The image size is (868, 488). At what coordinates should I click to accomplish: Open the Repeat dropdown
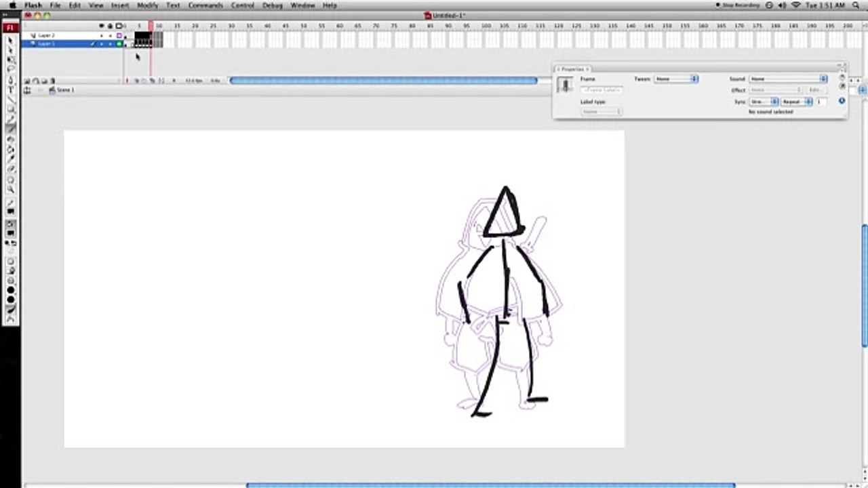(797, 102)
